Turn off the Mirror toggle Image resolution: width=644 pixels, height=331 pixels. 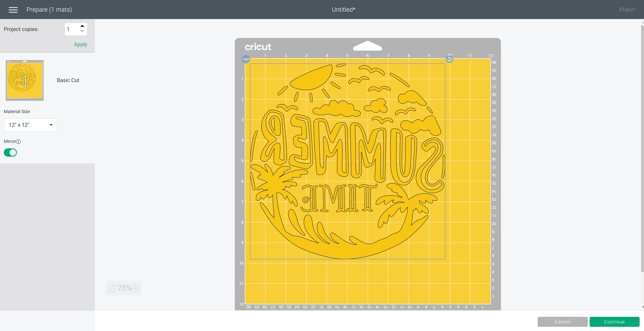10,153
